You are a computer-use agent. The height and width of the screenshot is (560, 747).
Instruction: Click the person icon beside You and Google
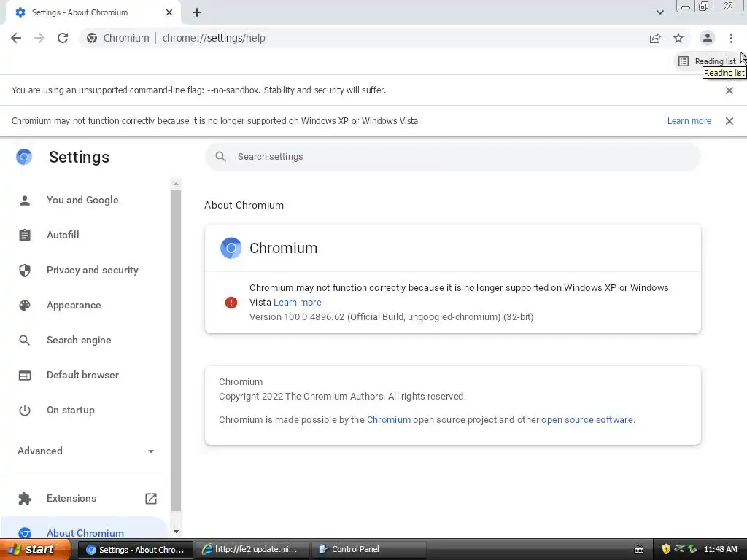pos(25,201)
